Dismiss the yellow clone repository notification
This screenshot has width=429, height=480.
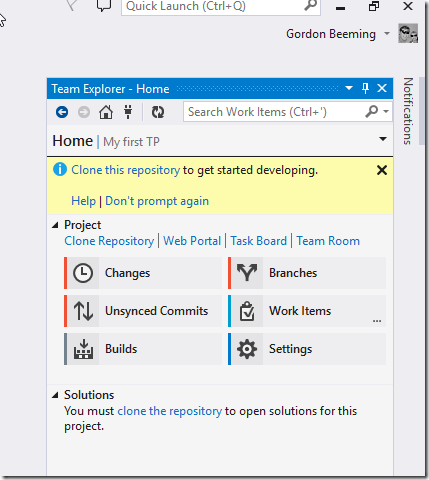click(x=382, y=170)
